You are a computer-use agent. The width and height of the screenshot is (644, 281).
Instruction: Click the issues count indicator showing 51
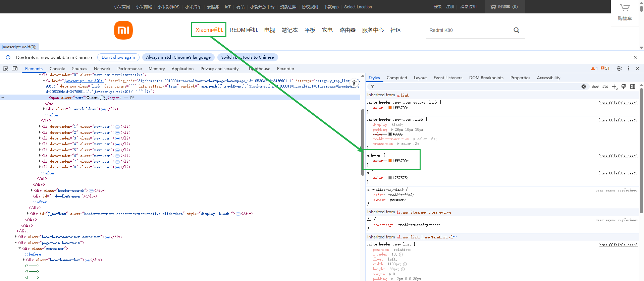605,68
